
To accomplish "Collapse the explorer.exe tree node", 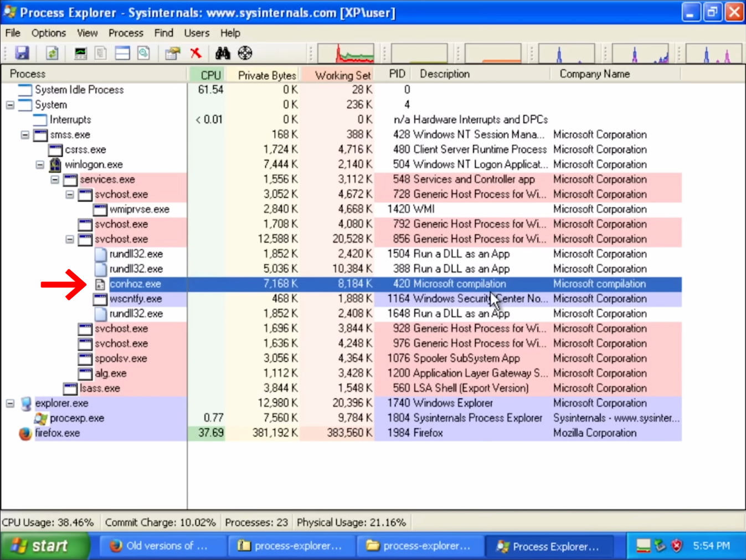I will pyautogui.click(x=10, y=403).
